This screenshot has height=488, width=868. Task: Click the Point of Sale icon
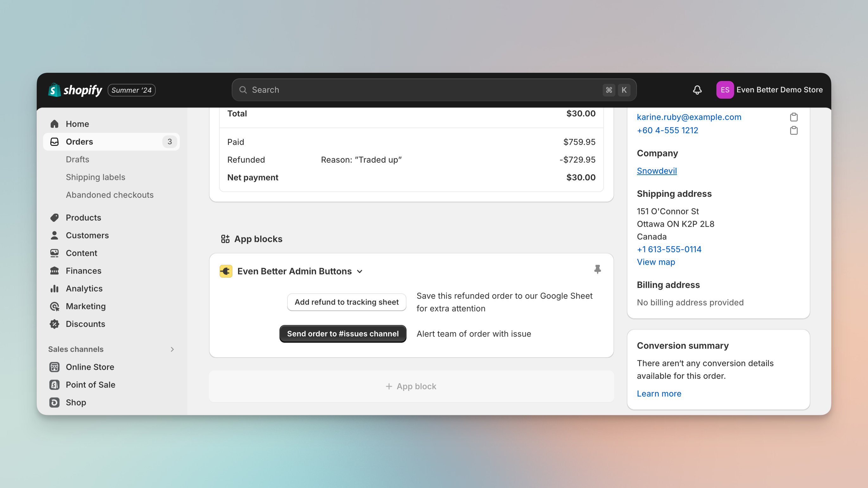[54, 385]
